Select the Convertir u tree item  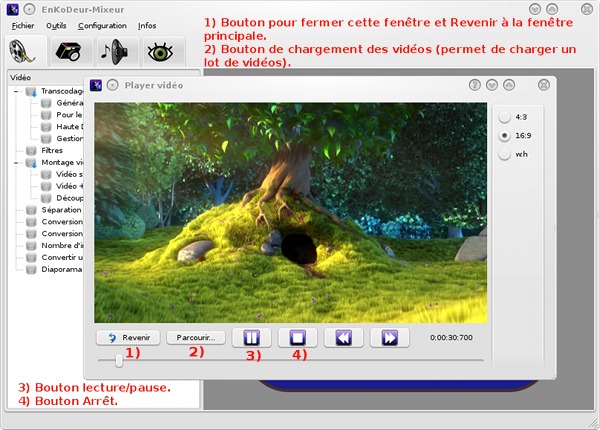tap(62, 257)
